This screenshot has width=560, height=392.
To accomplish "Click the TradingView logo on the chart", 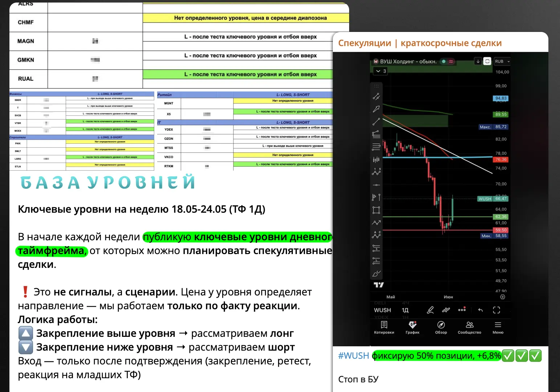I will [379, 285].
